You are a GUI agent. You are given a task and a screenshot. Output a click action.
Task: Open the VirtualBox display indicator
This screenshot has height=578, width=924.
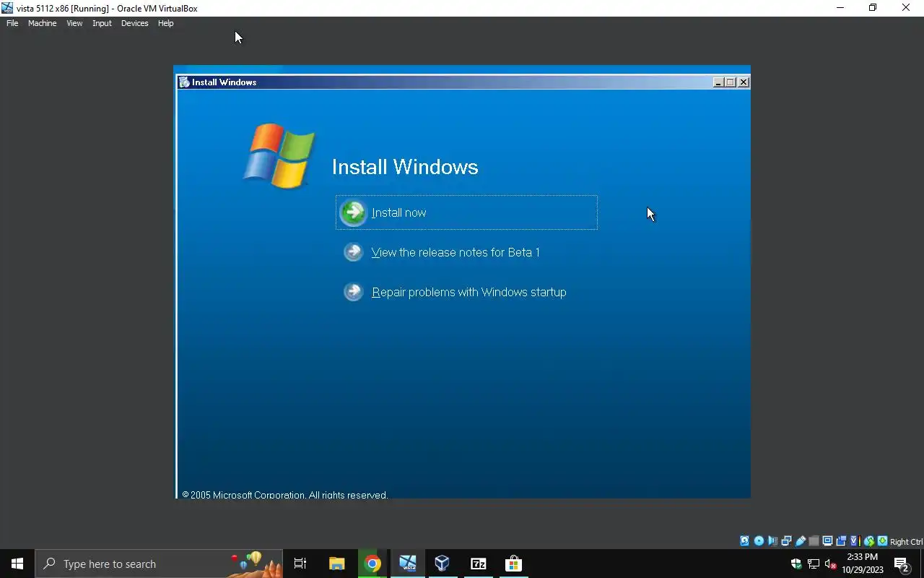click(827, 541)
